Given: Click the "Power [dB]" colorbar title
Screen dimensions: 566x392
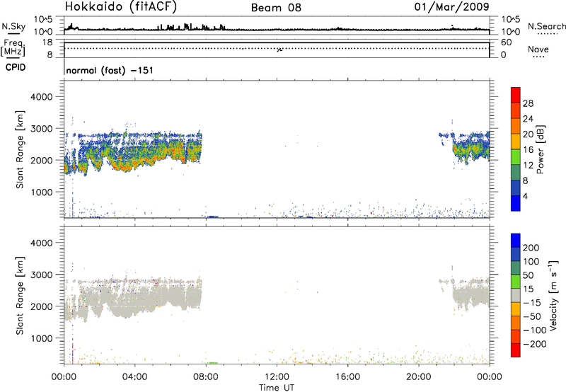Looking at the screenshot, I should point(540,149).
